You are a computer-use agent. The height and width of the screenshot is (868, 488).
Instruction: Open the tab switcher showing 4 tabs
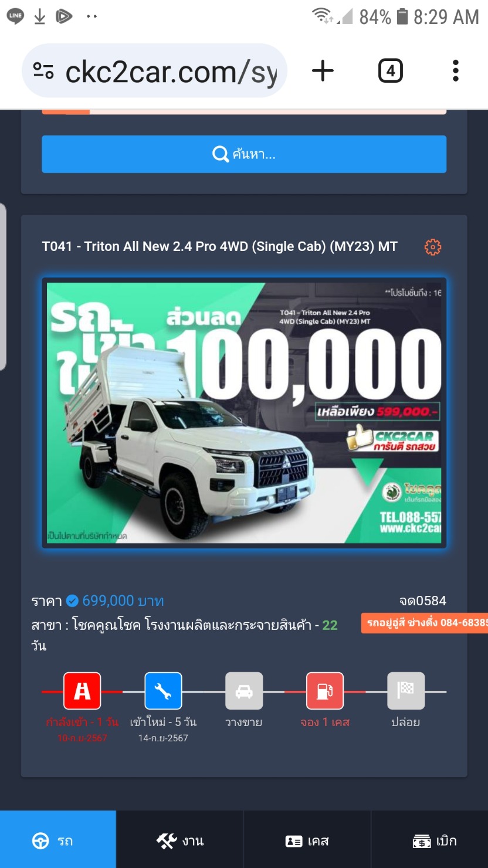(x=390, y=71)
